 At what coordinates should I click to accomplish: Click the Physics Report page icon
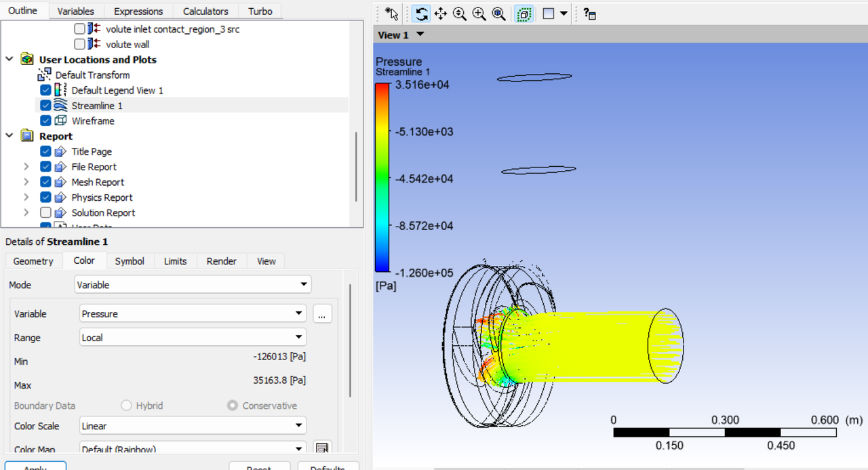point(60,197)
